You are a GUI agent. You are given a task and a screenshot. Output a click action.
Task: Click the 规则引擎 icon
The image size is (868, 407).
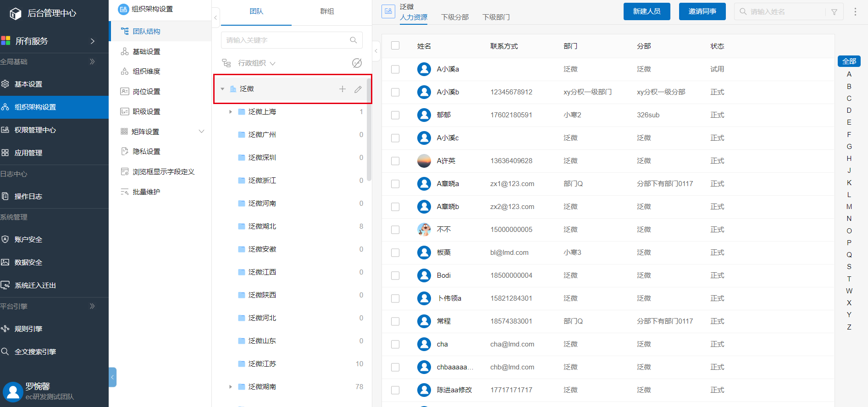pyautogui.click(x=5, y=329)
